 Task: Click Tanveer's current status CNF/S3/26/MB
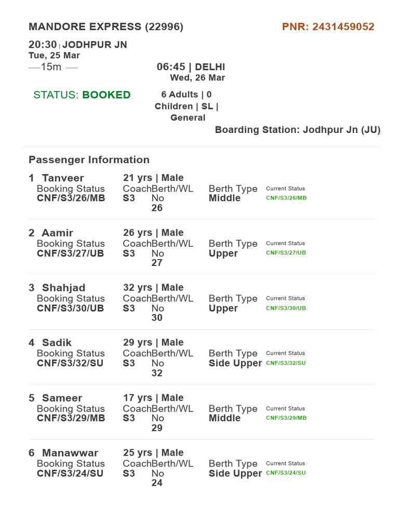(286, 198)
